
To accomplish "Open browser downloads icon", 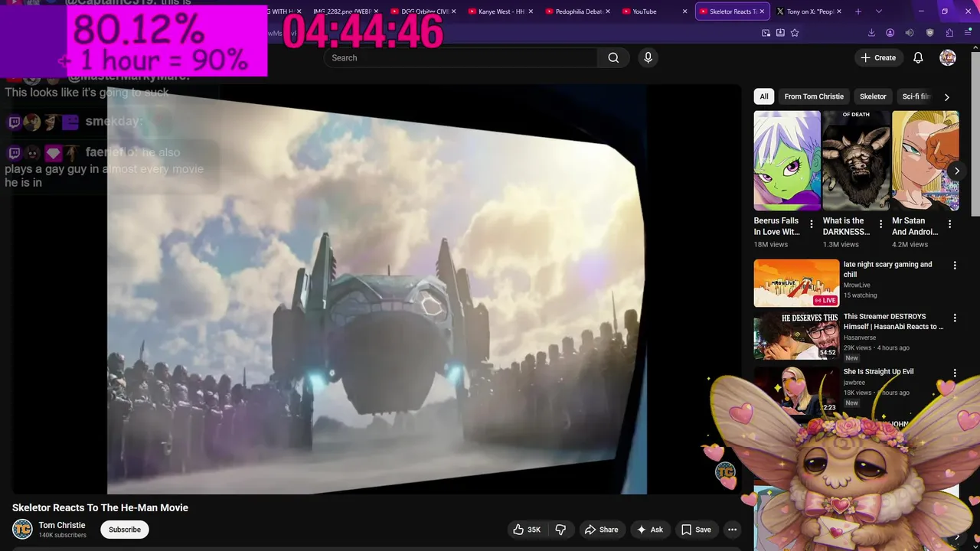I will (x=871, y=33).
